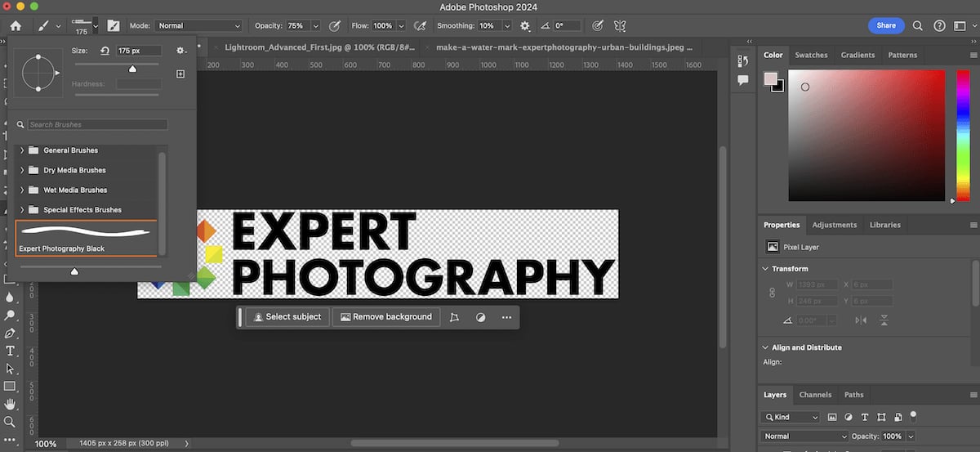
Task: Toggle filter for type layers
Action: (x=865, y=417)
